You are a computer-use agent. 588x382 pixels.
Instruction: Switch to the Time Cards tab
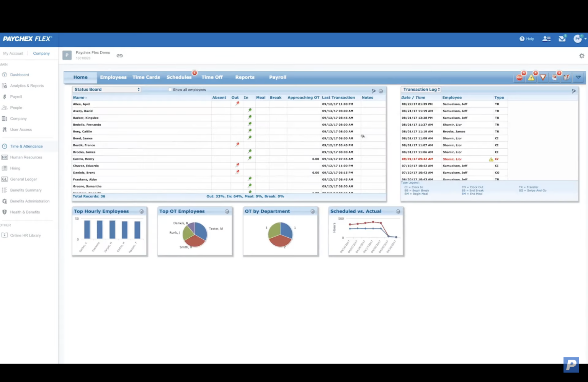point(146,77)
